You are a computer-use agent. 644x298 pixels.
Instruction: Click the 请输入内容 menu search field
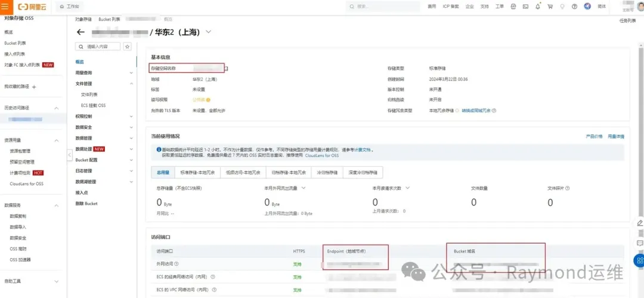pos(98,47)
